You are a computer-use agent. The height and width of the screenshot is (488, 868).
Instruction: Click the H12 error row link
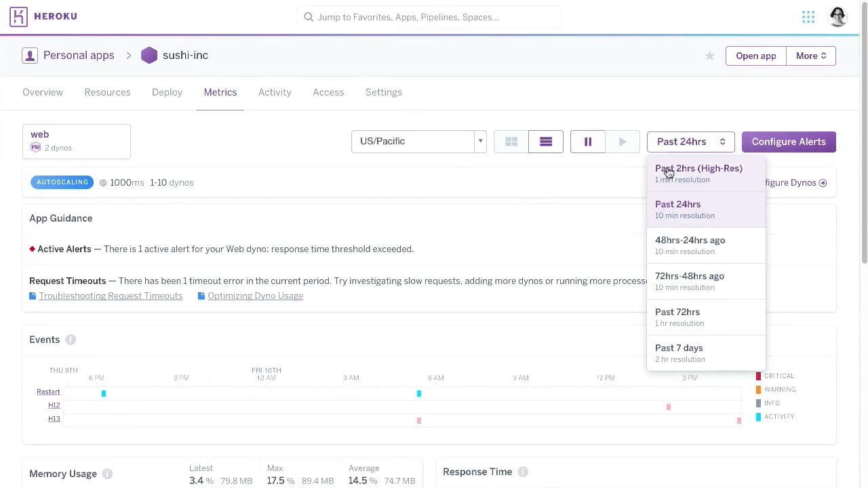pos(54,405)
